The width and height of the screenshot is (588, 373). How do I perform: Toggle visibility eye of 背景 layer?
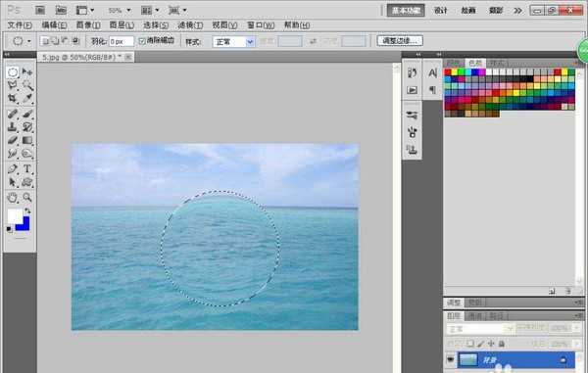(450, 360)
